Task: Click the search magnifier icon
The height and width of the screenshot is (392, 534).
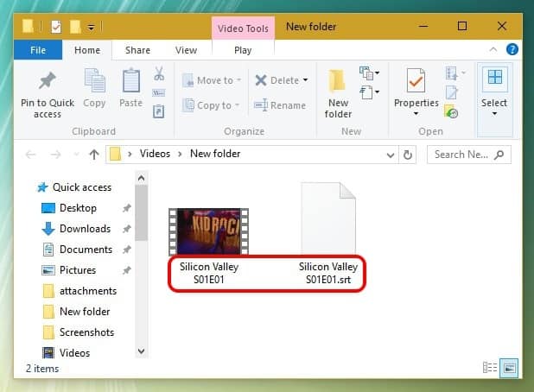Action: click(499, 155)
